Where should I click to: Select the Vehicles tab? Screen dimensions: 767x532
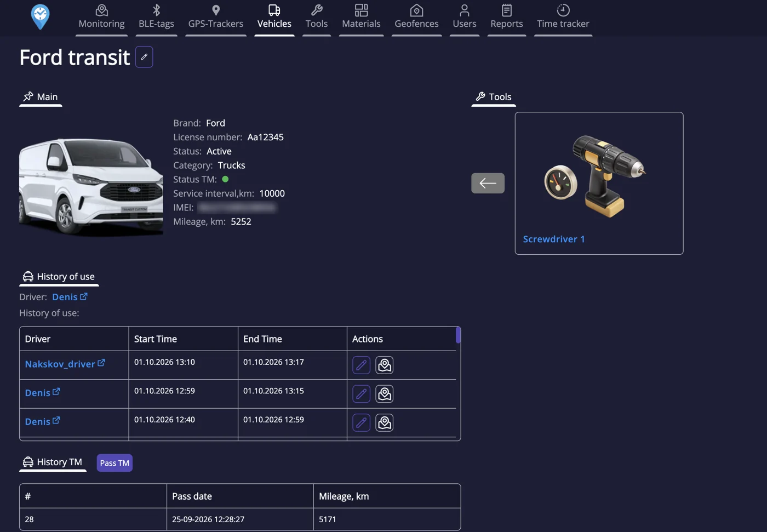tap(274, 17)
